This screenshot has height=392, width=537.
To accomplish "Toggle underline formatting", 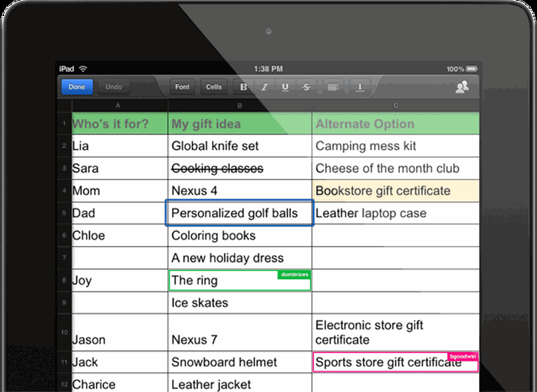I will (285, 87).
